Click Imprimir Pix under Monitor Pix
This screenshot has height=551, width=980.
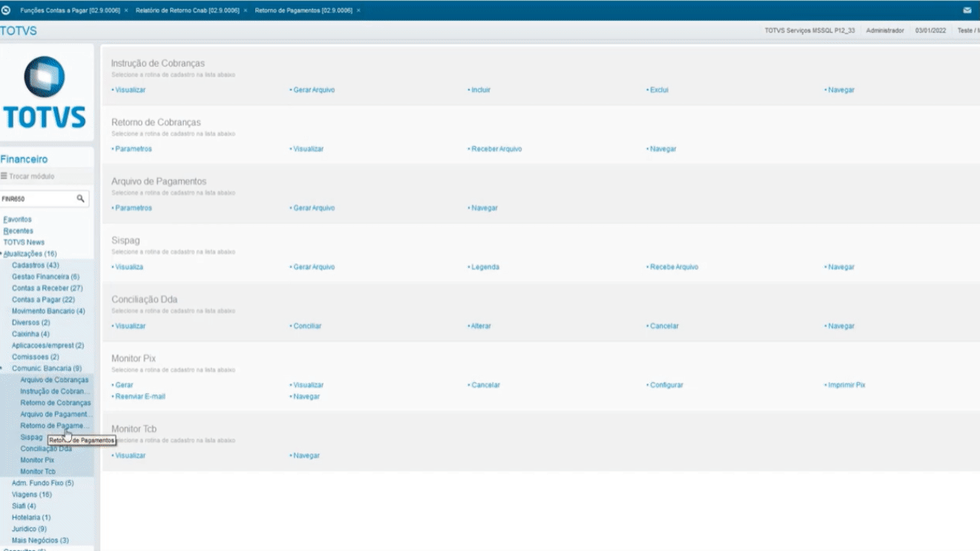[x=845, y=385]
